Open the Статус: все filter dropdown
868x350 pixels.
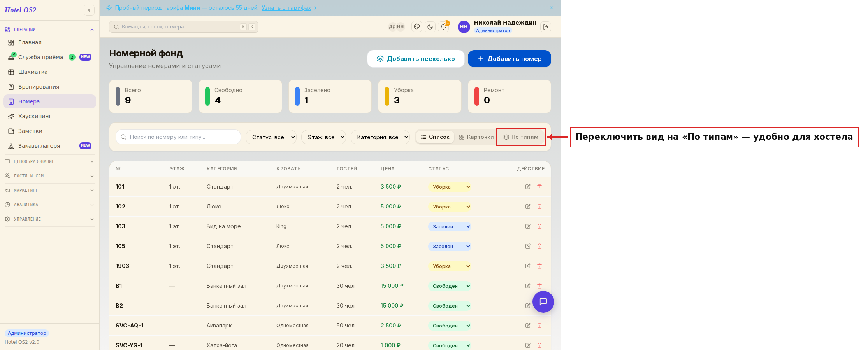[x=271, y=137]
